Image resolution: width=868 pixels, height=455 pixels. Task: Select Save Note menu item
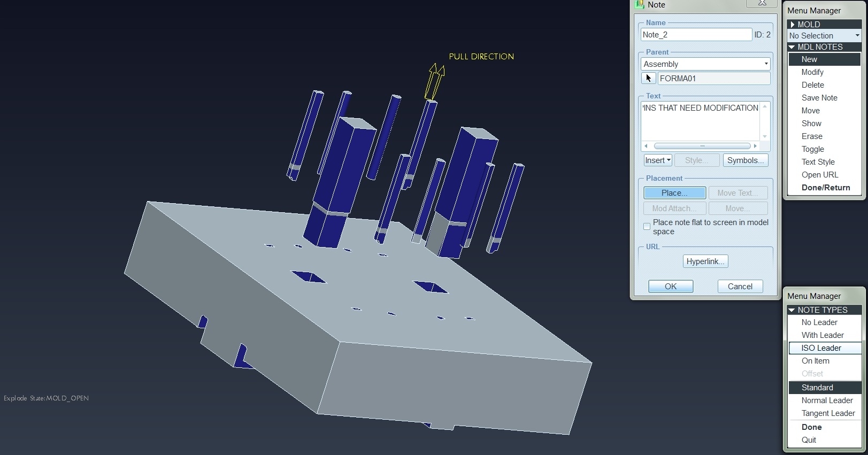[x=819, y=98]
